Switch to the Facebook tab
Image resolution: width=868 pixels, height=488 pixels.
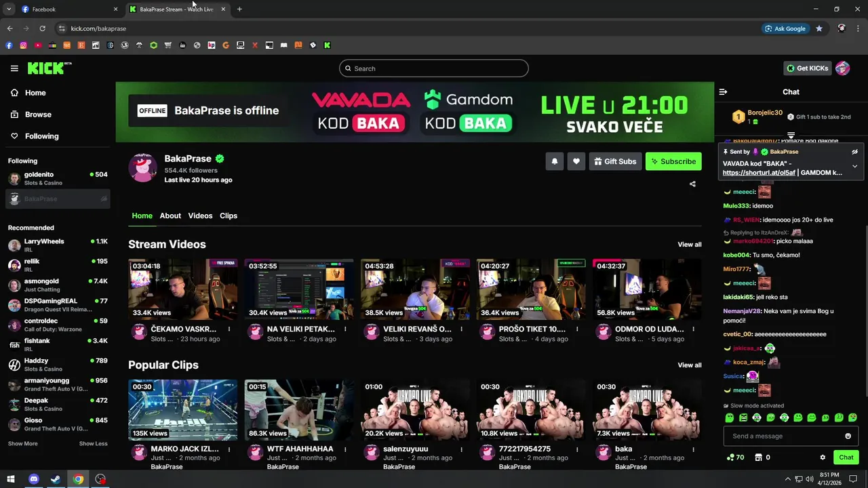[x=68, y=9]
